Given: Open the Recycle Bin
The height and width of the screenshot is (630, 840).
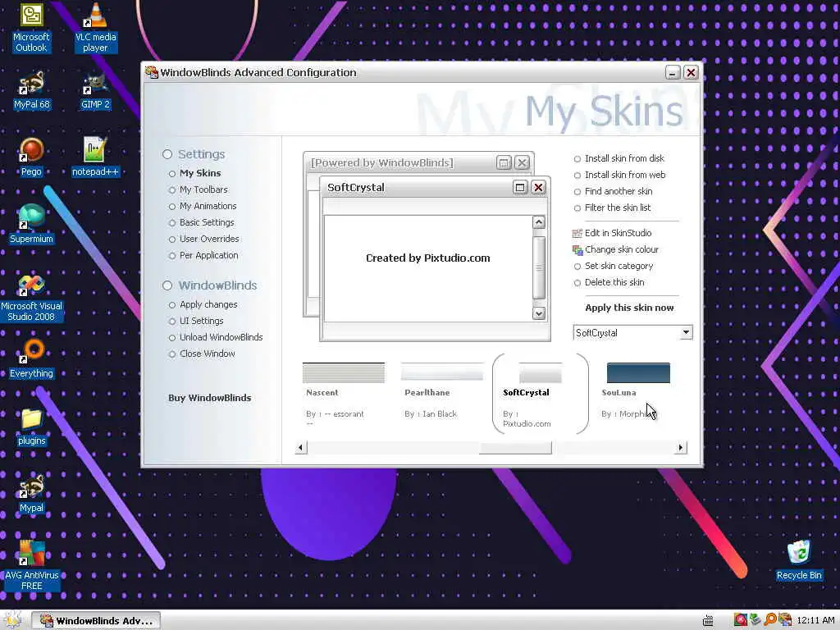Looking at the screenshot, I should 799,560.
